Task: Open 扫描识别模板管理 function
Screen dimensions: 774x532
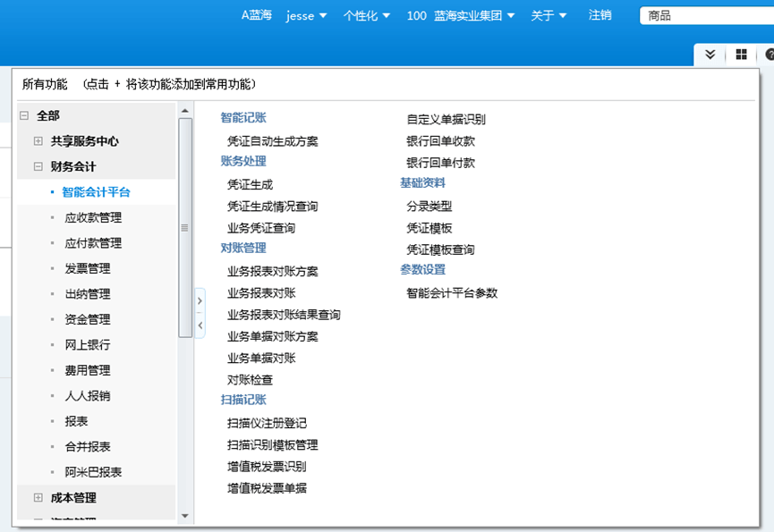Action: 273,444
